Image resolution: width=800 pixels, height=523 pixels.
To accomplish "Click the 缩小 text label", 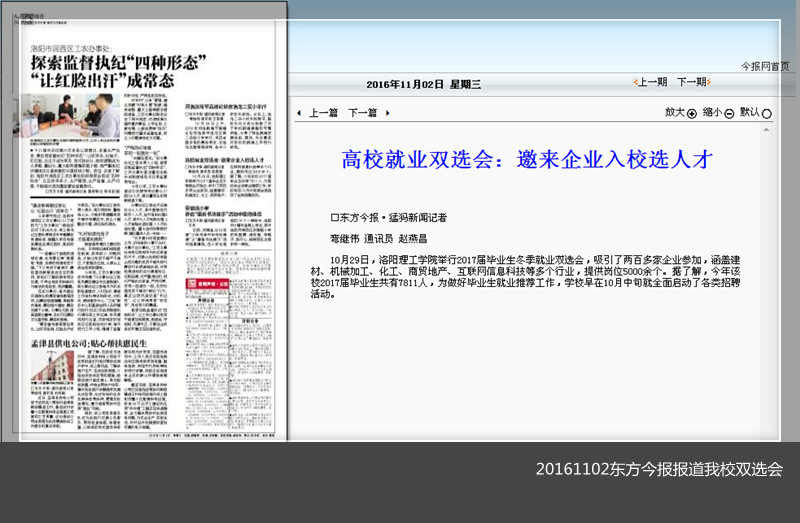I will [x=712, y=112].
